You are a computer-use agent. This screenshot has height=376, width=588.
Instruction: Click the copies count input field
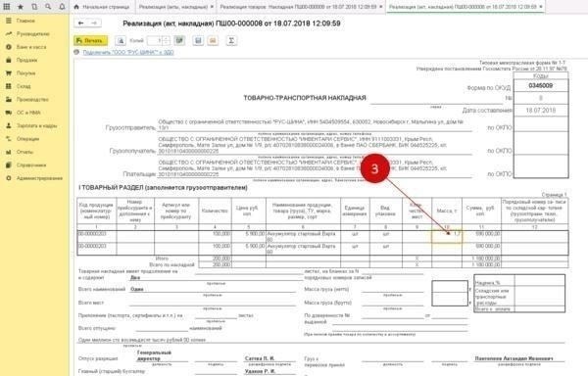155,40
